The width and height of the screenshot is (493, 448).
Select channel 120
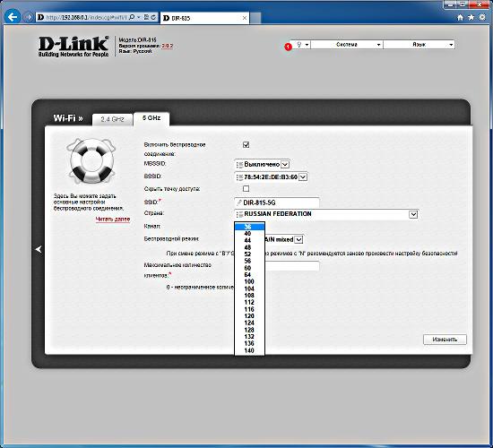249,316
